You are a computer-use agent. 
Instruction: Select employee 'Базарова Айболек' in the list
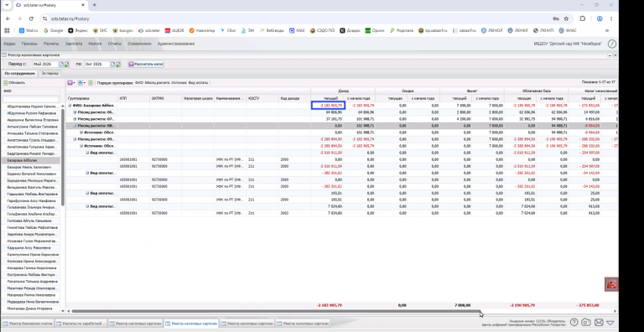pos(31,161)
